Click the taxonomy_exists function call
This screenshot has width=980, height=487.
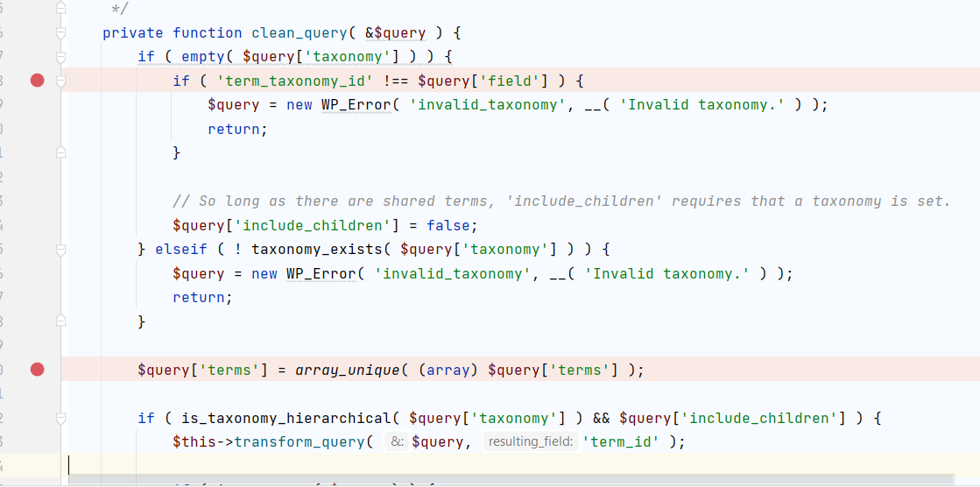tap(317, 250)
